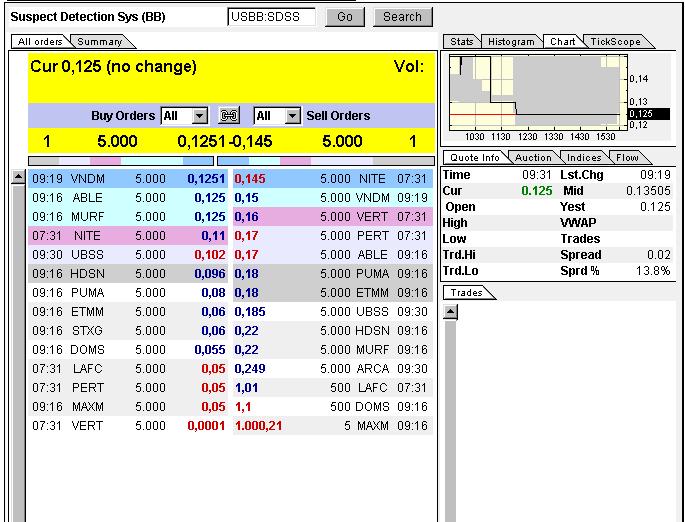Click the intraday price chart

(538, 92)
